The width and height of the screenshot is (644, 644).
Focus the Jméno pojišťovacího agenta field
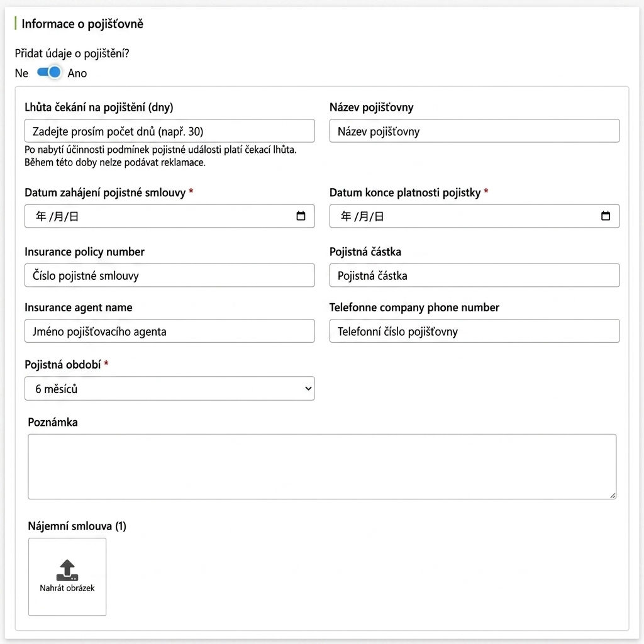point(170,331)
